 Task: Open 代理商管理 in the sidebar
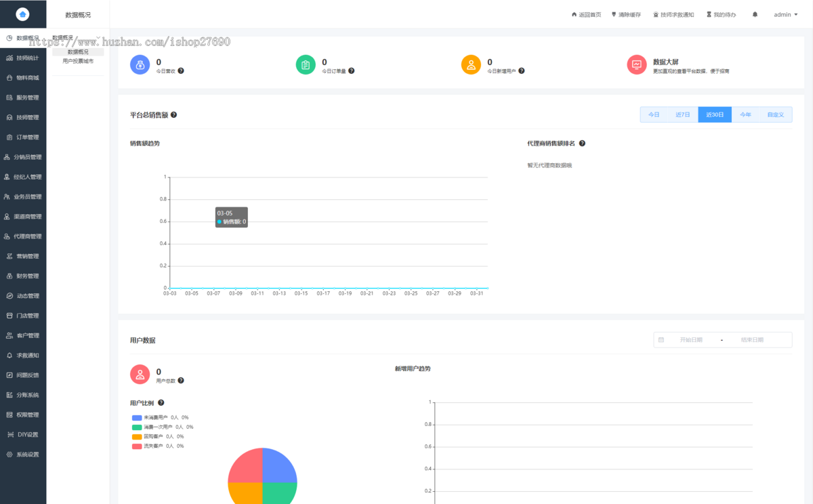pyautogui.click(x=23, y=236)
